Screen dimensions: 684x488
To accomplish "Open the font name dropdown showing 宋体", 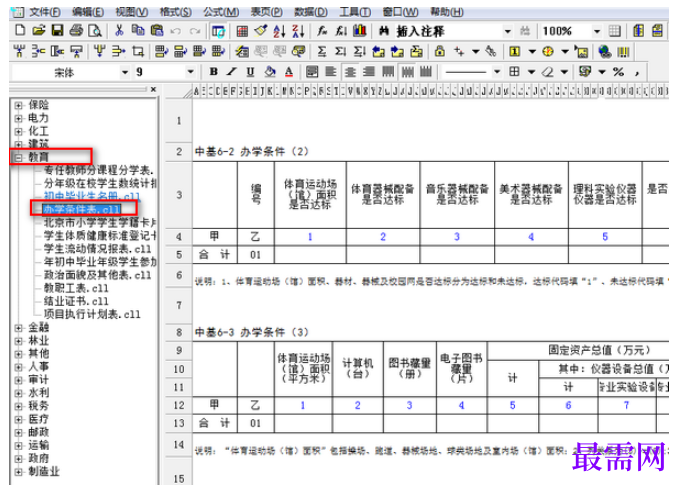I will coord(125,72).
